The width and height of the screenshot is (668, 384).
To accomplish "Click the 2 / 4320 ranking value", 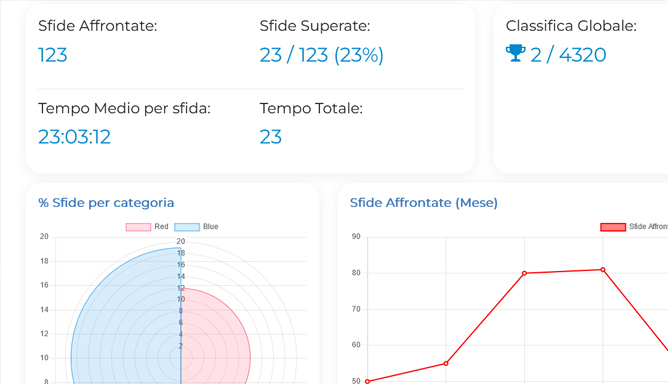I will click(x=568, y=55).
